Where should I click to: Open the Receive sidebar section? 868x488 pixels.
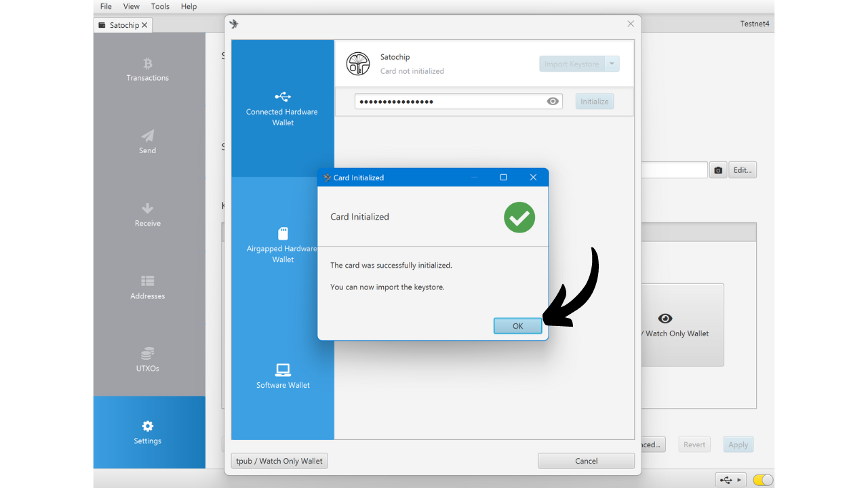[x=148, y=214]
